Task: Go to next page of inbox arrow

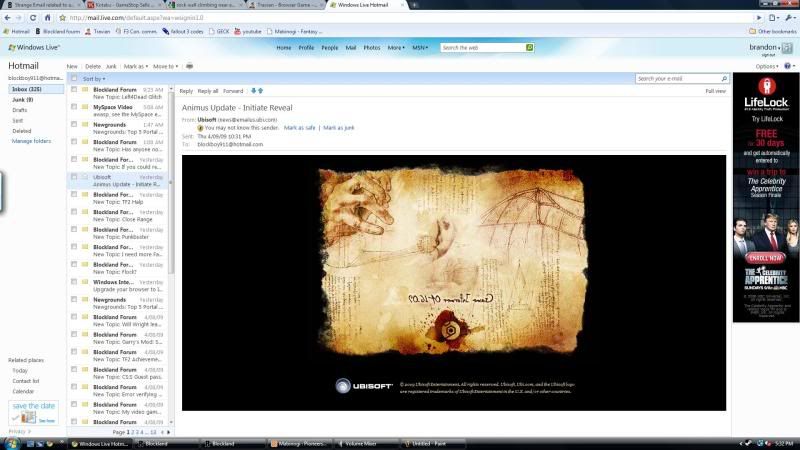Action: coord(169,432)
